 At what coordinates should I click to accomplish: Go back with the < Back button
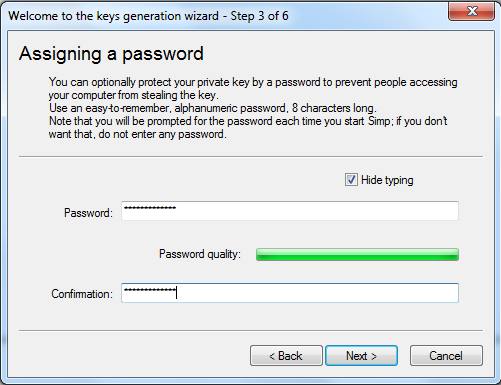click(x=286, y=356)
